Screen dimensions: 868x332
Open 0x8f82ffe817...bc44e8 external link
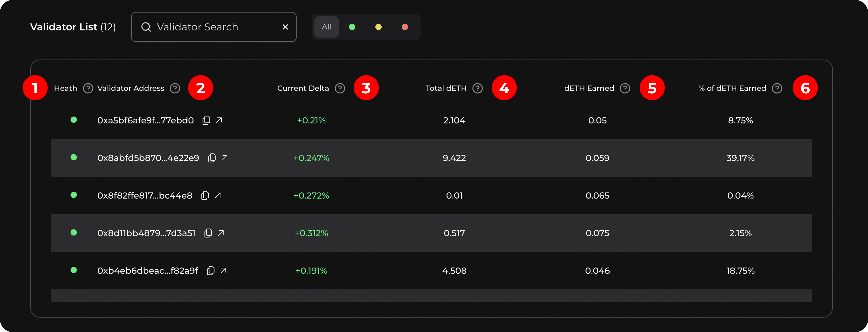point(218,195)
